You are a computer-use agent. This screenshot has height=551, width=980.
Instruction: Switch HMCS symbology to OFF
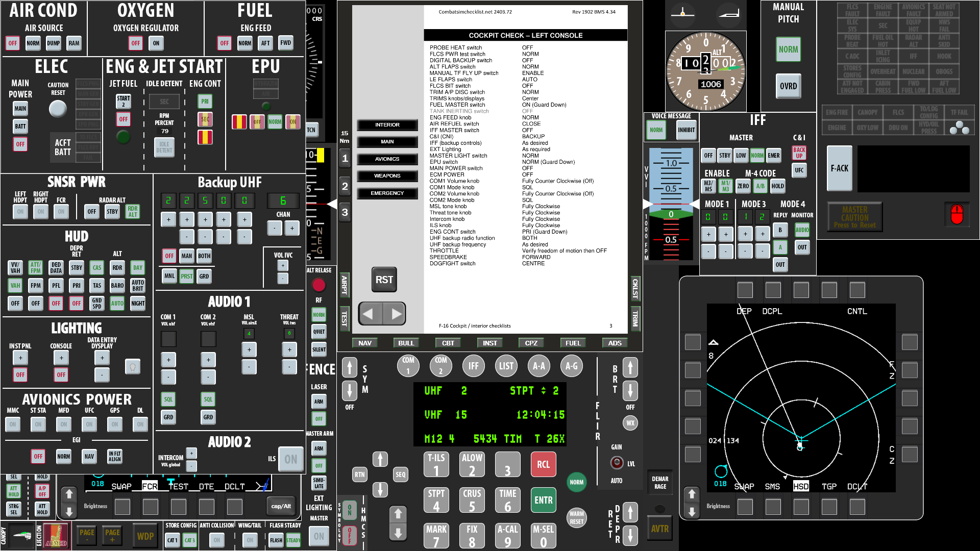349,536
